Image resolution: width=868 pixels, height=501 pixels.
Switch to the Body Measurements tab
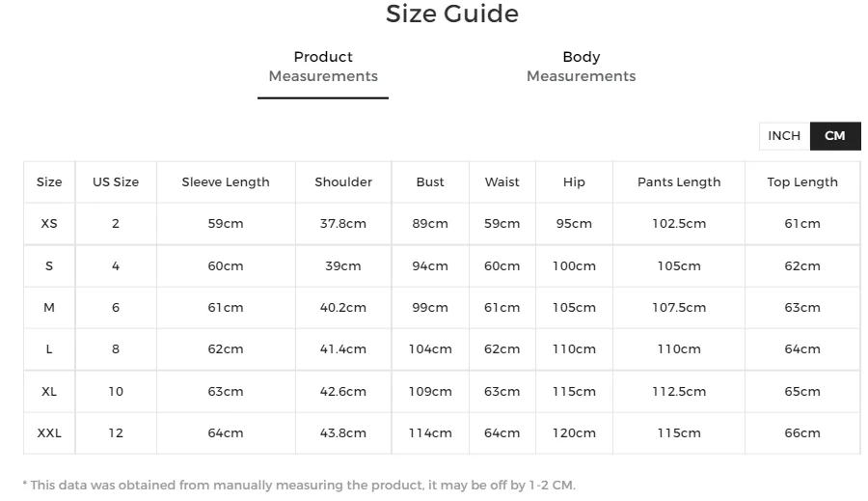(581, 67)
